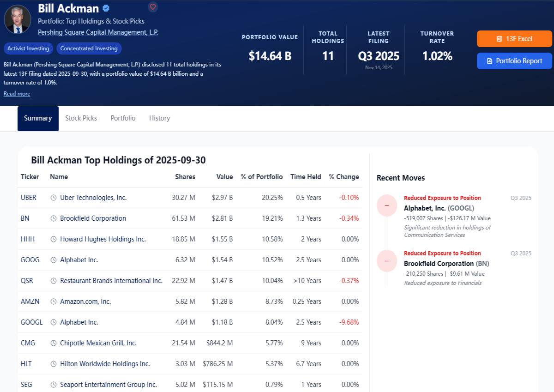This screenshot has height=392, width=554.
Task: Click Alphabet, Inc. (GOOGL) in Recent Moves
Action: 439,208
